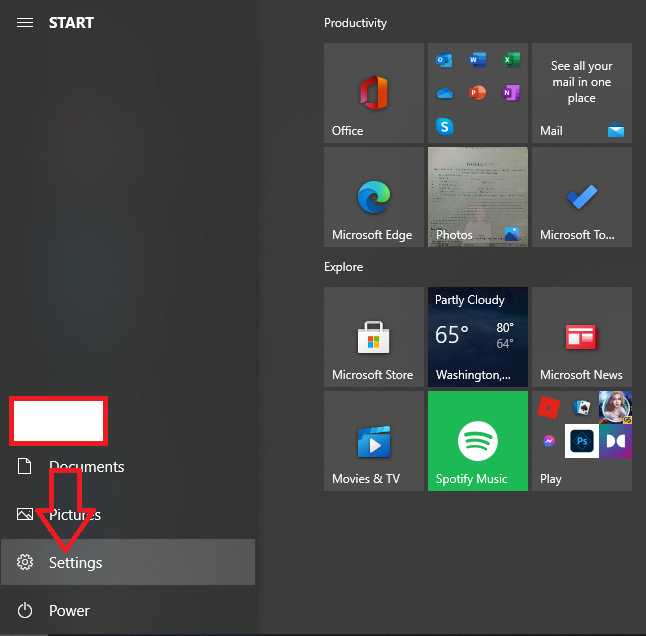Click the Power option
646x636 pixels.
128,610
